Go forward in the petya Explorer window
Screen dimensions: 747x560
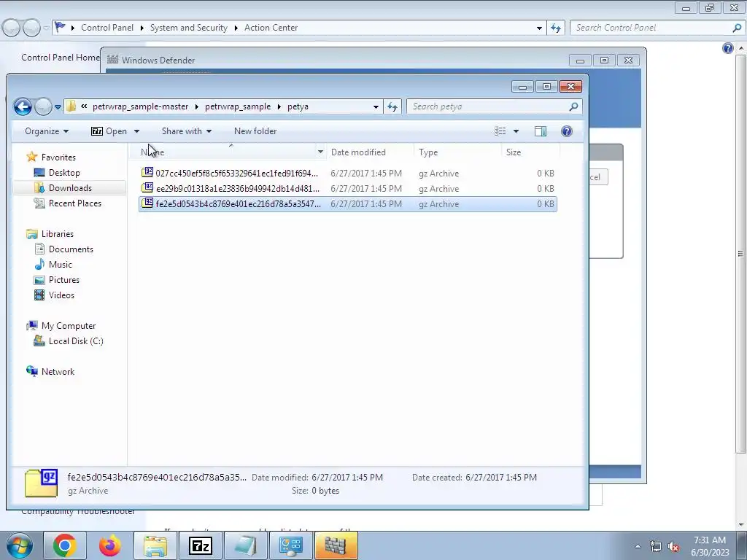43,106
